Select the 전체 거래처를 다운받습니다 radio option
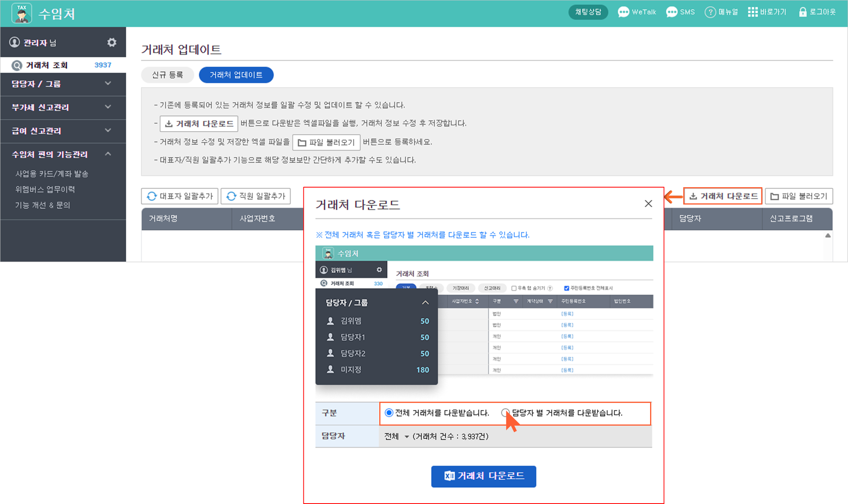Viewport: 848px width, 504px height. (389, 413)
